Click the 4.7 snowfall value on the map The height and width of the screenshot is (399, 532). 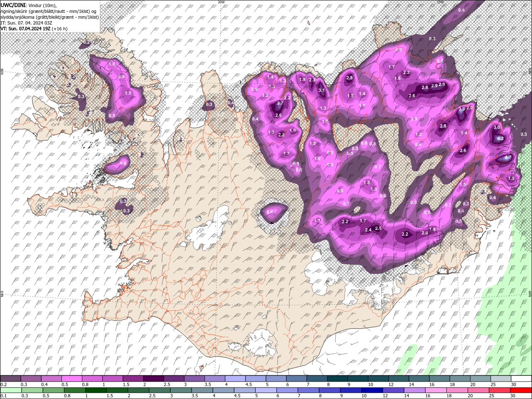tap(507, 158)
